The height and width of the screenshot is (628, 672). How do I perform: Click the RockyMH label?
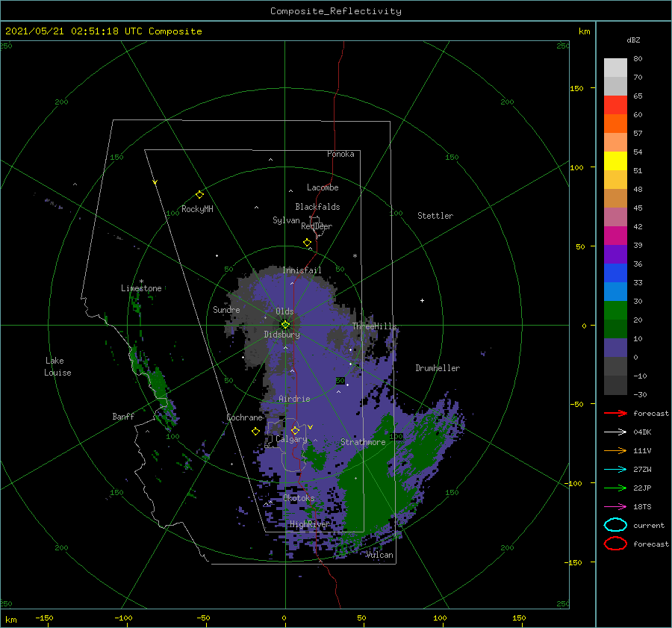[x=197, y=209]
